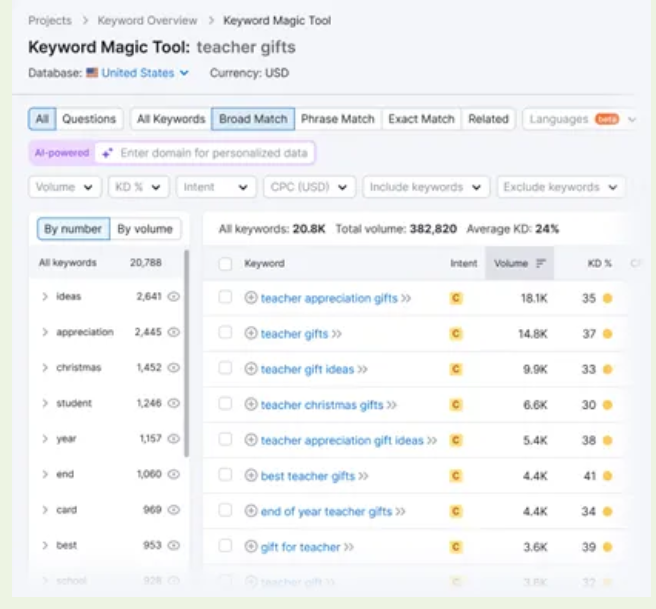
Task: Open the United States database dropdown
Action: [145, 73]
